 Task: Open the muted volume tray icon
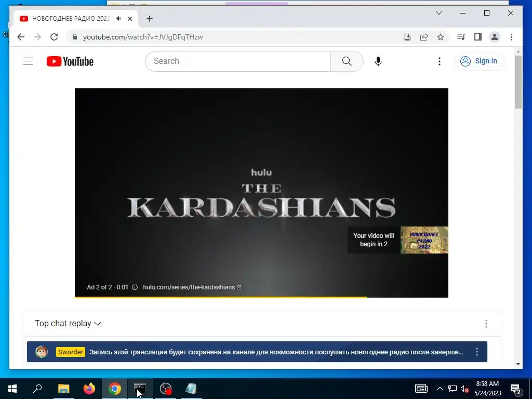coord(464,389)
